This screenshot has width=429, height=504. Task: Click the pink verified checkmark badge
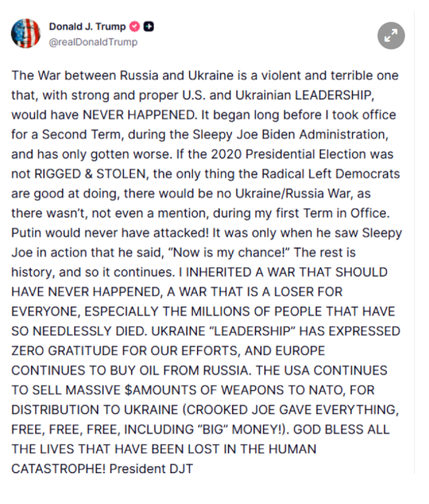135,27
